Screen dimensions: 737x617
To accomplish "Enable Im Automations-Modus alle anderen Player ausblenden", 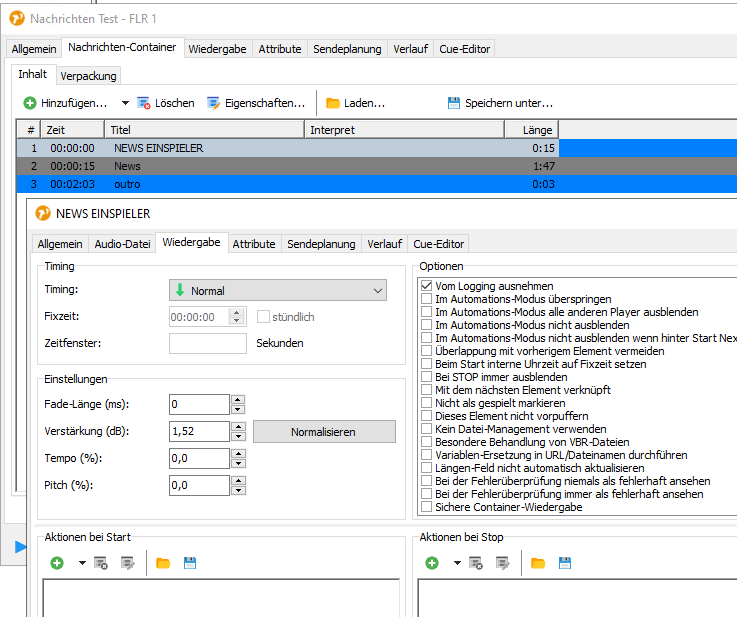I will 426,312.
